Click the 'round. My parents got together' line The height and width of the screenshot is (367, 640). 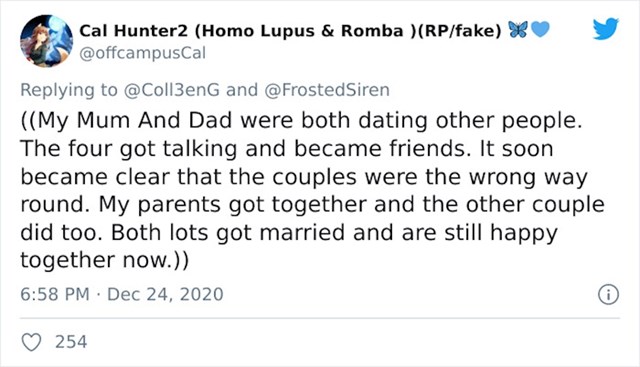(193, 205)
